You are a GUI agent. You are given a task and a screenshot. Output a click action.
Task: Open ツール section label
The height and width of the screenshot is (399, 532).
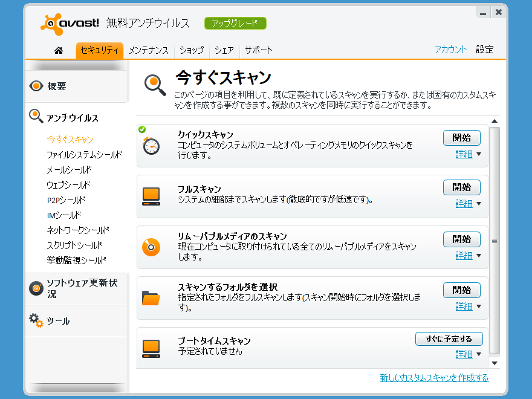click(58, 321)
